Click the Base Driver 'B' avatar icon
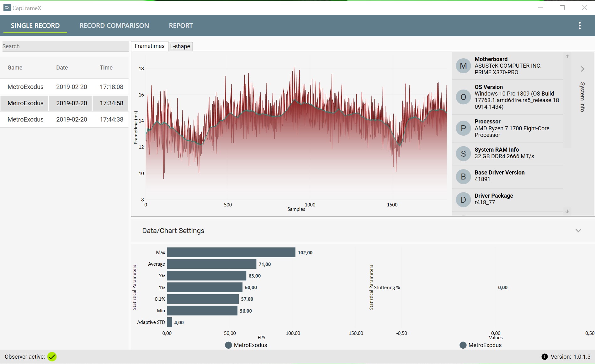This screenshot has height=364, width=595. pyautogui.click(x=463, y=177)
